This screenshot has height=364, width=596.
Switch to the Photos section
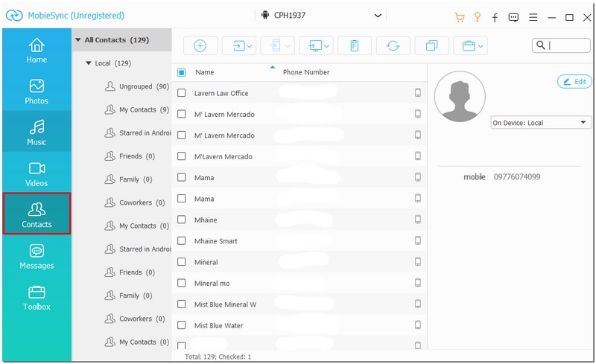click(x=37, y=92)
